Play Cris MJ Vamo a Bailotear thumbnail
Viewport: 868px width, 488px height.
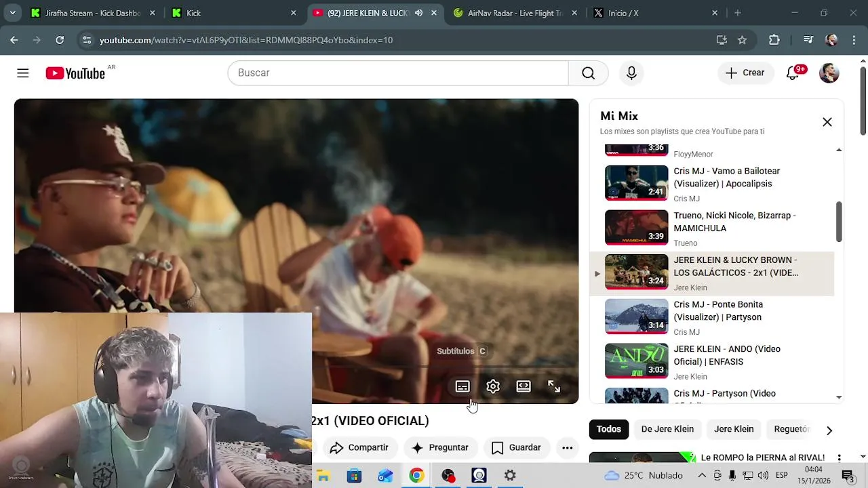636,183
